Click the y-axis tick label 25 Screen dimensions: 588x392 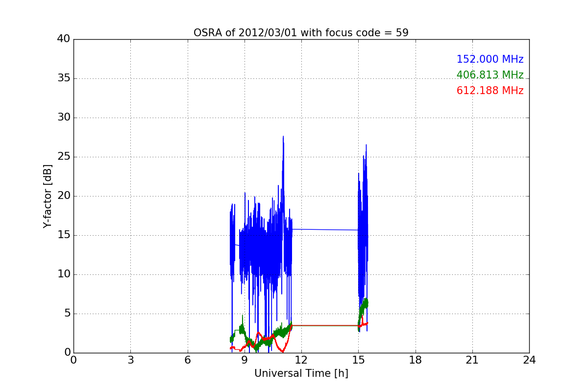[64, 157]
